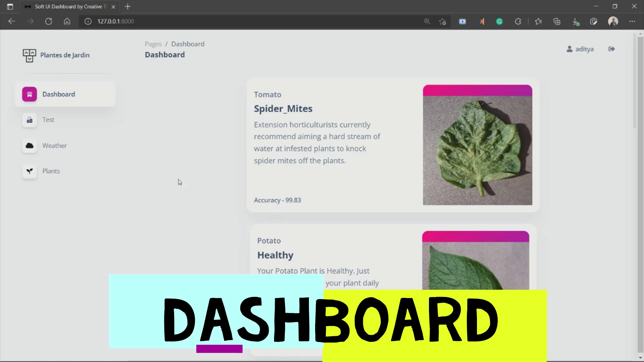Select Plants in the sidebar
Image resolution: width=644 pixels, height=362 pixels.
point(51,171)
